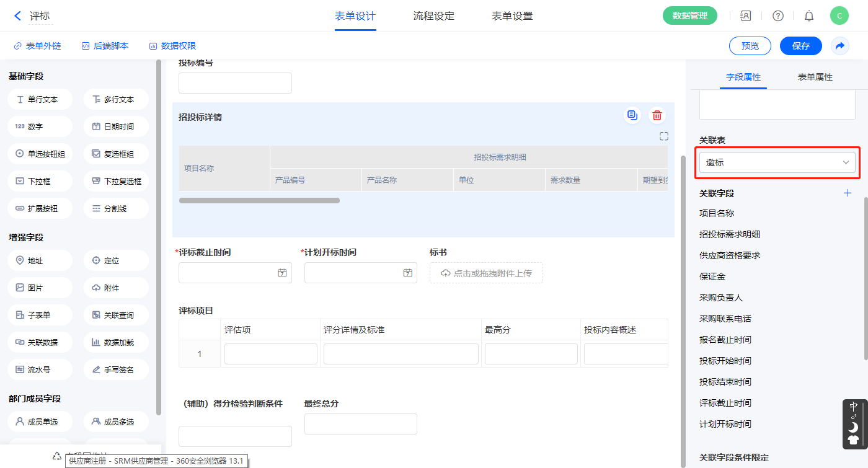Open the 关联表 dropdown showing 邀标

click(777, 162)
